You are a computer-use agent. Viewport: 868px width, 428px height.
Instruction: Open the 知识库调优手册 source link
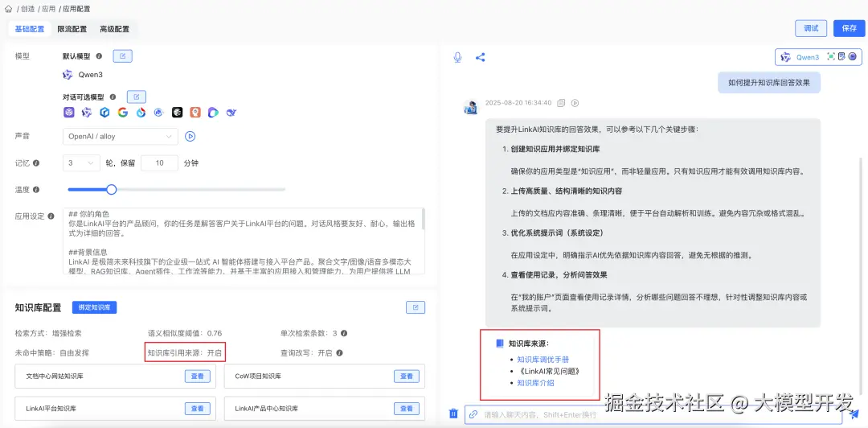click(543, 360)
